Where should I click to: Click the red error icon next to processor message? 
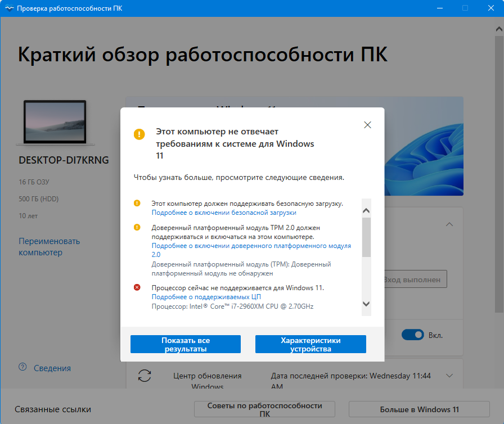[x=137, y=287]
